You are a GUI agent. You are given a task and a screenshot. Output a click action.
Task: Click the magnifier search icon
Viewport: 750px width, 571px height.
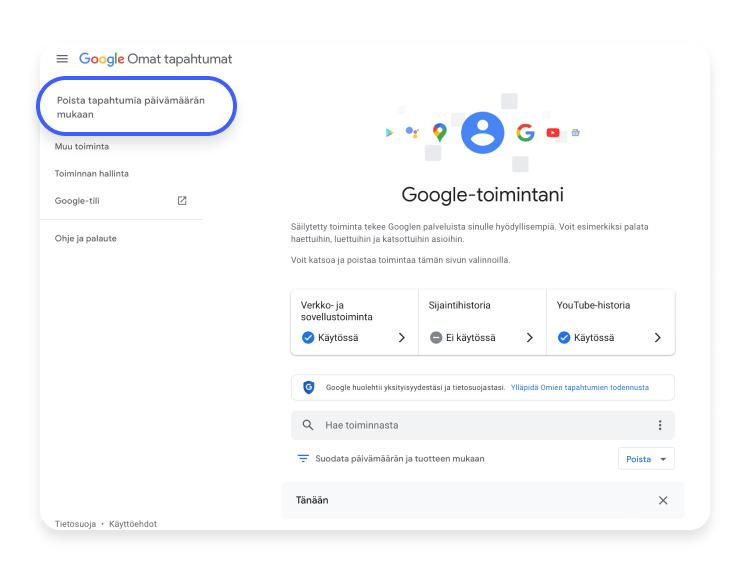coord(308,425)
